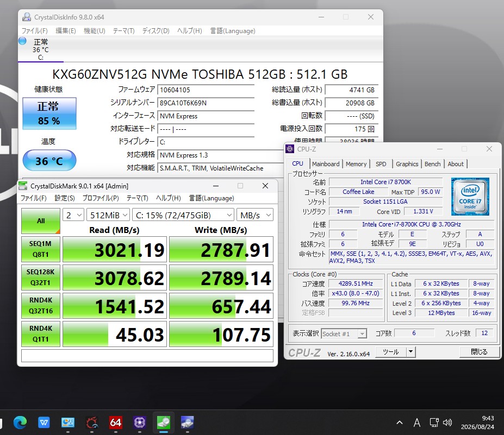Click the 正常 85 % health status box
The width and height of the screenshot is (504, 435).
click(x=49, y=114)
